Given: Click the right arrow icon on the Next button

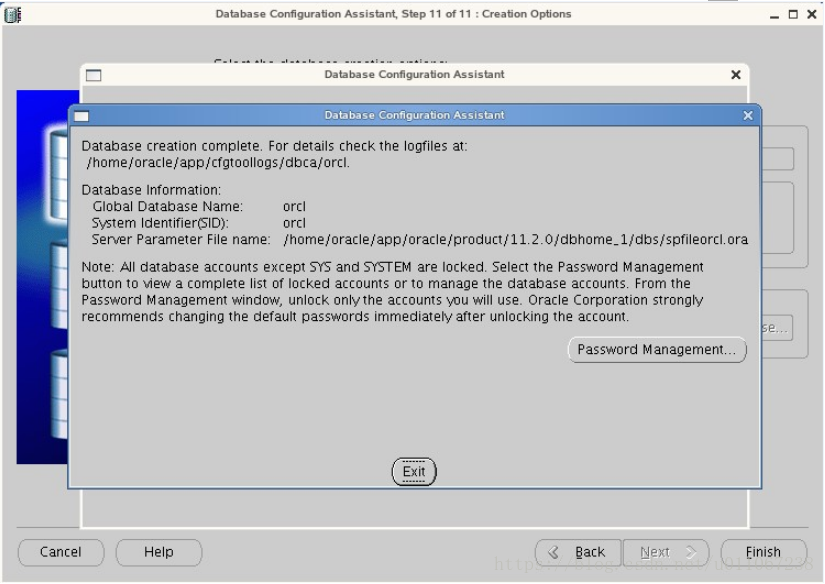Looking at the screenshot, I should pos(691,552).
